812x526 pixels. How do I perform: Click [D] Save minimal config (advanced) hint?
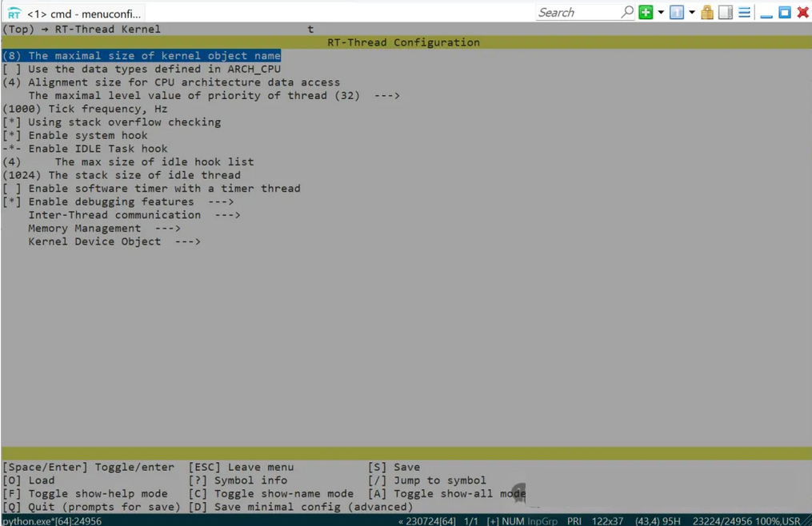[x=301, y=507]
